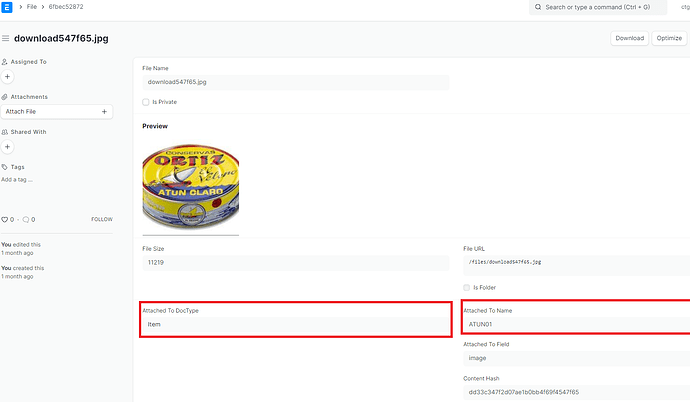Click the plus icon in Attach File

[x=104, y=112]
